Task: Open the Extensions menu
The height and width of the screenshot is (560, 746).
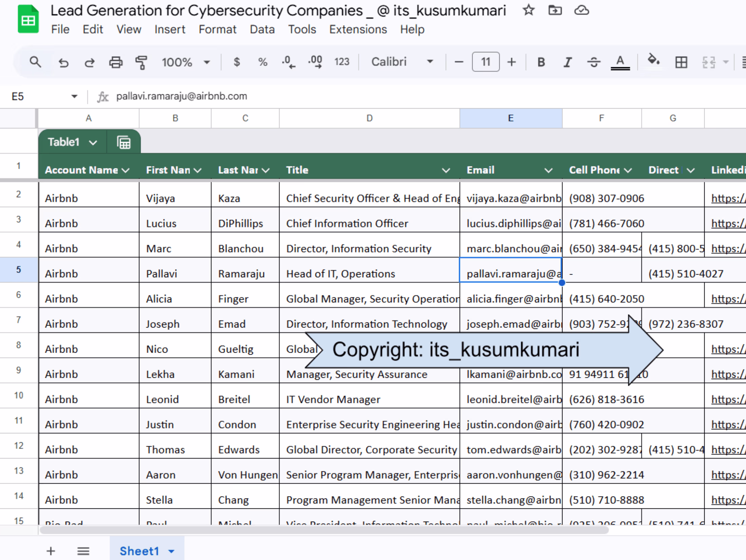Action: pos(358,30)
